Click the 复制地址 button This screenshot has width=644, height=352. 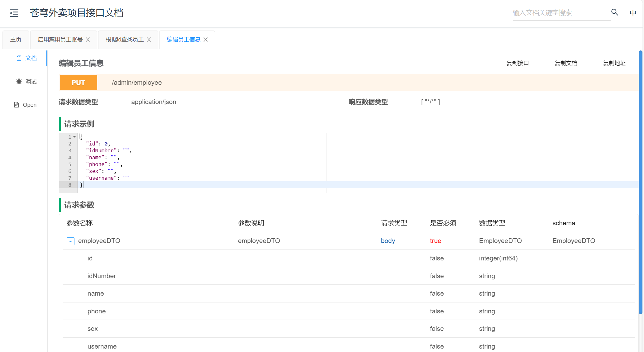614,63
